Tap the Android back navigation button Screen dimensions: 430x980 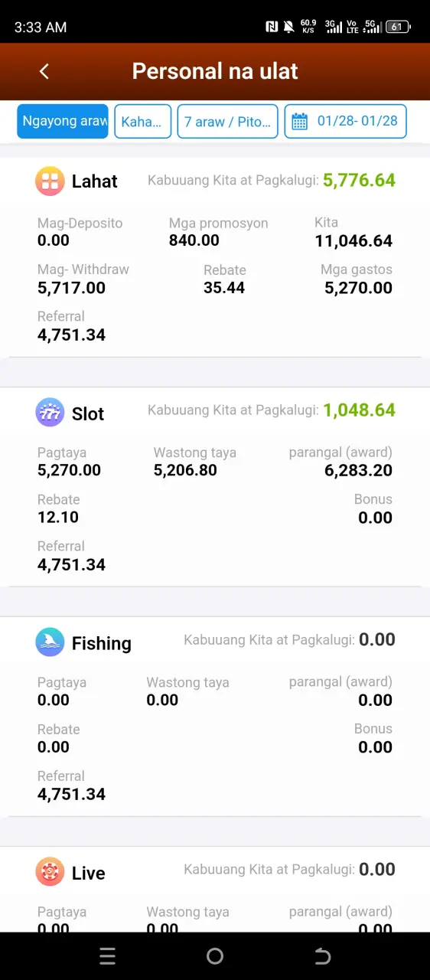[x=323, y=955]
